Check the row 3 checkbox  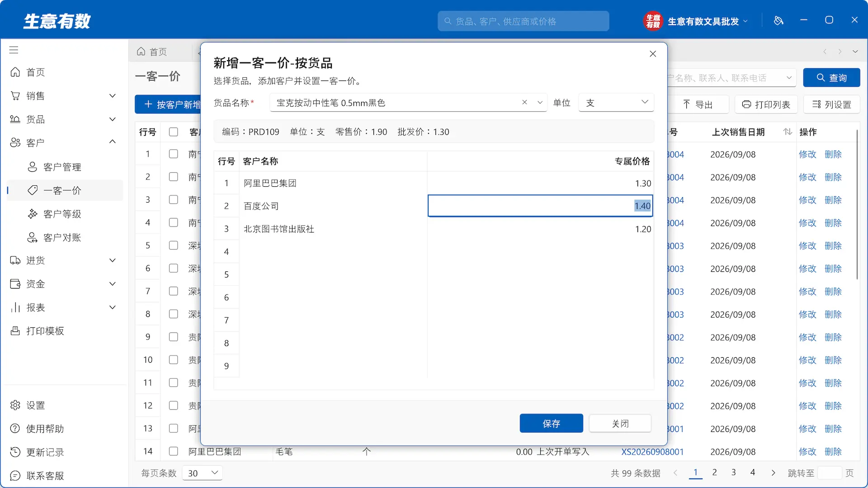click(174, 200)
